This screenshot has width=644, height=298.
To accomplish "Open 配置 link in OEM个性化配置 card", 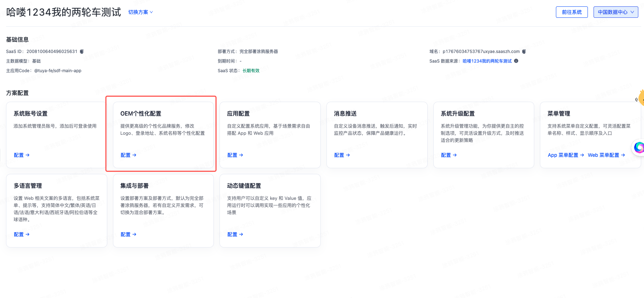I will click(x=128, y=155).
